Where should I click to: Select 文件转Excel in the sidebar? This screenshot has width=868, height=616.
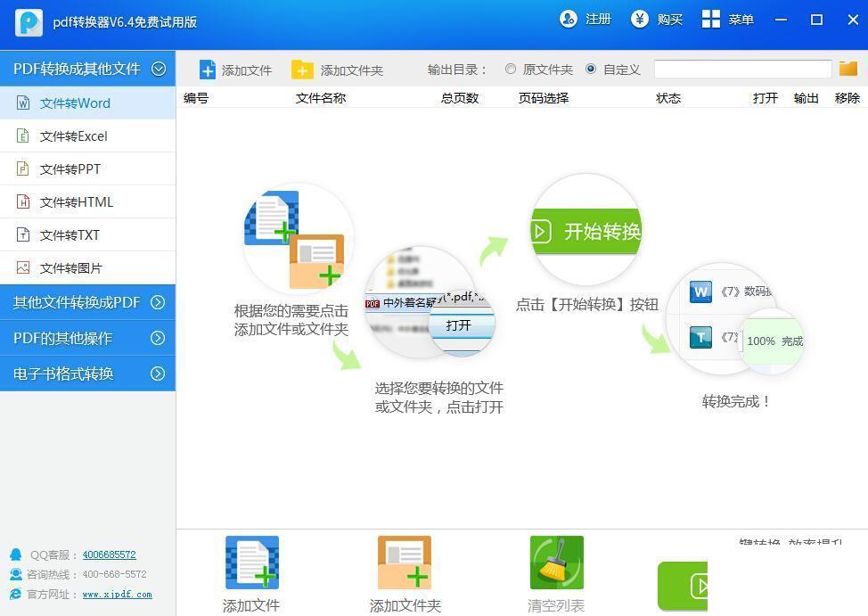[88, 136]
